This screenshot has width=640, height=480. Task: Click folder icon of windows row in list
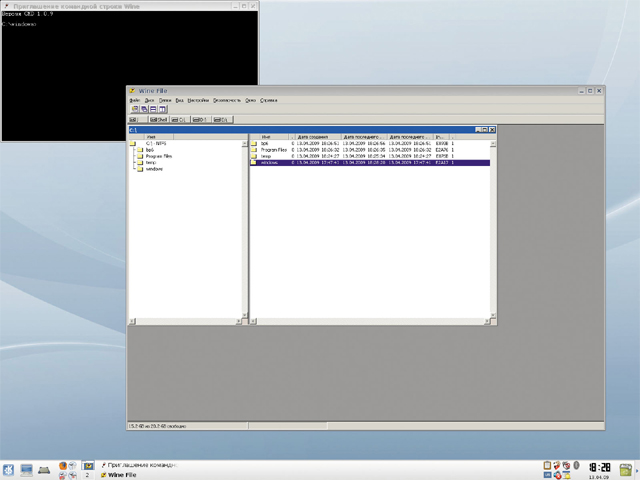pyautogui.click(x=254, y=162)
